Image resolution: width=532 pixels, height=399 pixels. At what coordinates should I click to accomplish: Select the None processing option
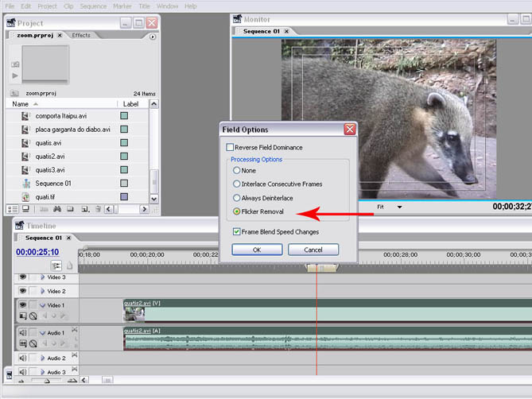coord(236,170)
